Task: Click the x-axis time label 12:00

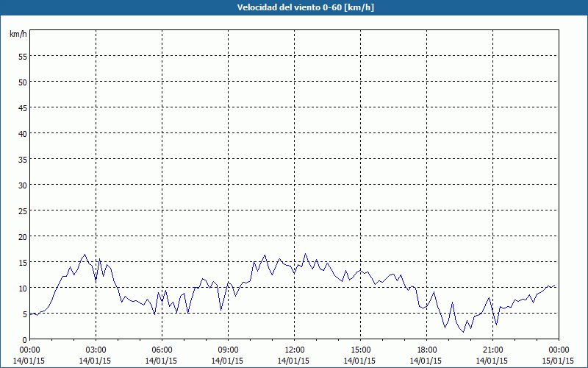Action: 295,350
